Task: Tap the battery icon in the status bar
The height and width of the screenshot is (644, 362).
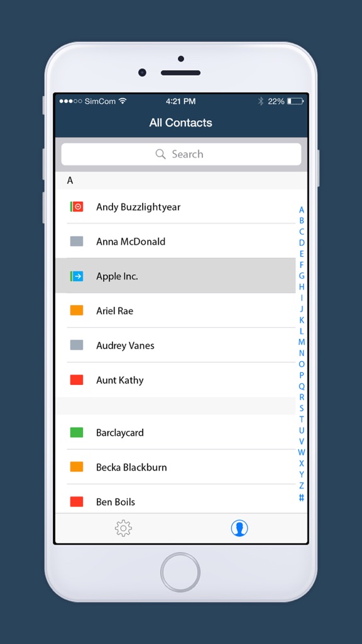Action: point(295,101)
